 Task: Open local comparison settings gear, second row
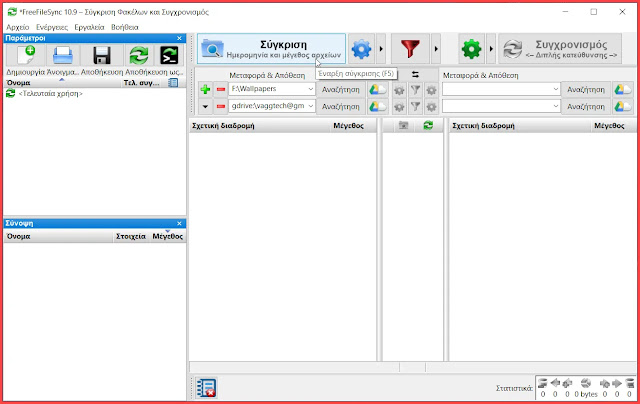[399, 107]
